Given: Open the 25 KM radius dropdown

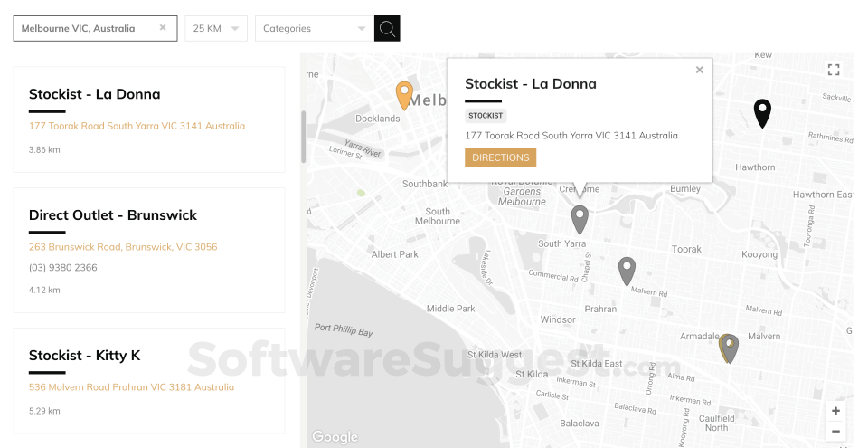Looking at the screenshot, I should 216,28.
